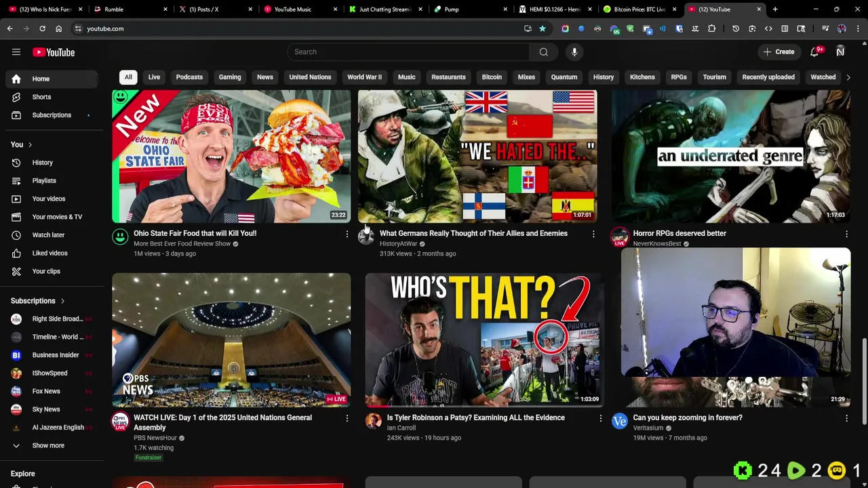Open Veritasium channel link

pos(648,428)
